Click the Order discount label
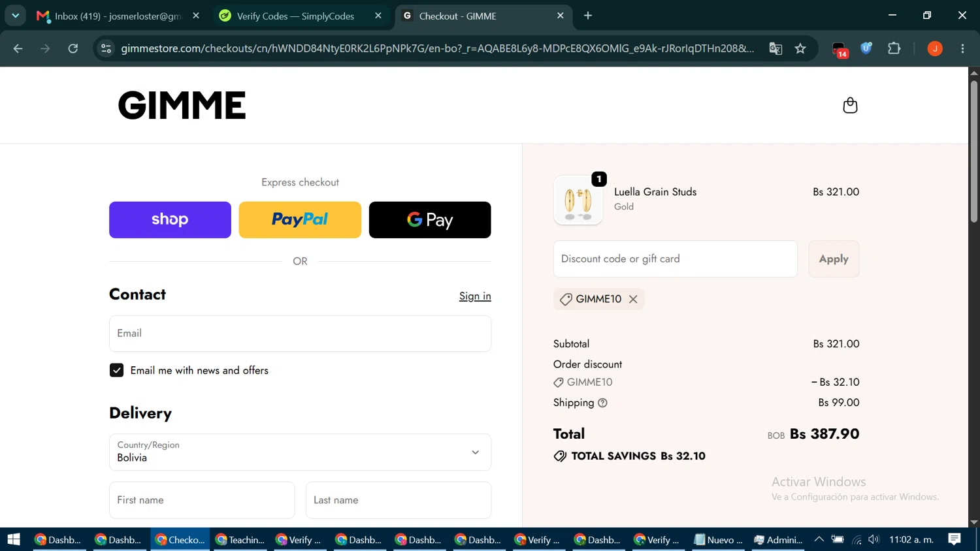The width and height of the screenshot is (980, 551). 587,364
